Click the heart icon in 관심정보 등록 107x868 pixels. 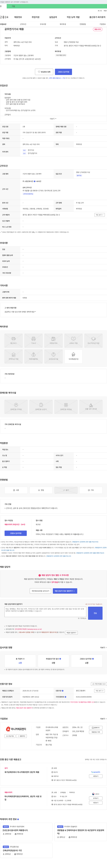click(x=39, y=72)
